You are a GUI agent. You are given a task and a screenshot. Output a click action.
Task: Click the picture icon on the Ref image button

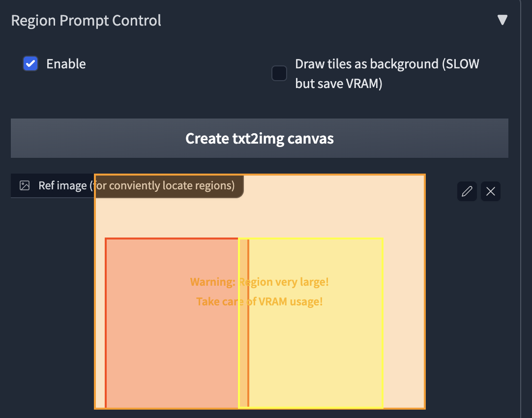24,185
